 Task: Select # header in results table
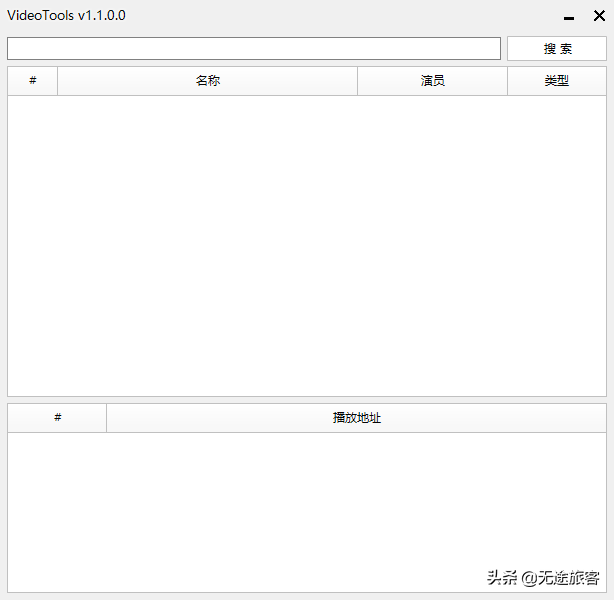pyautogui.click(x=33, y=81)
